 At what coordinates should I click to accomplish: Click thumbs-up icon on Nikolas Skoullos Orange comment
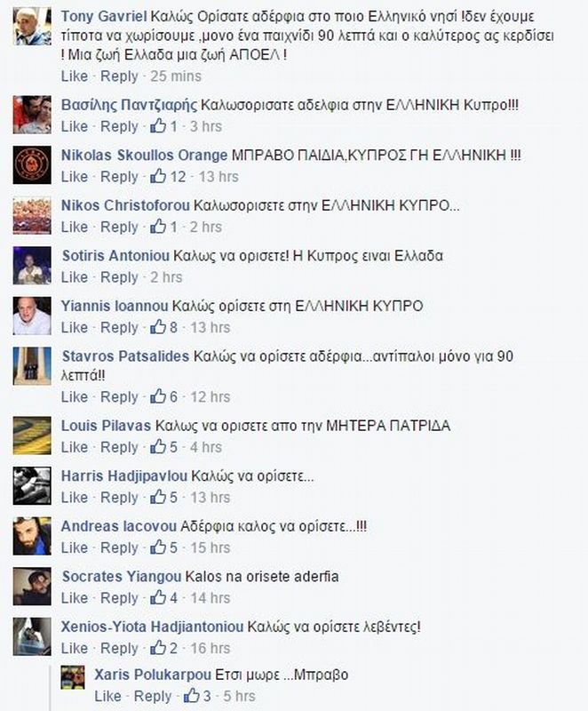pyautogui.click(x=158, y=176)
